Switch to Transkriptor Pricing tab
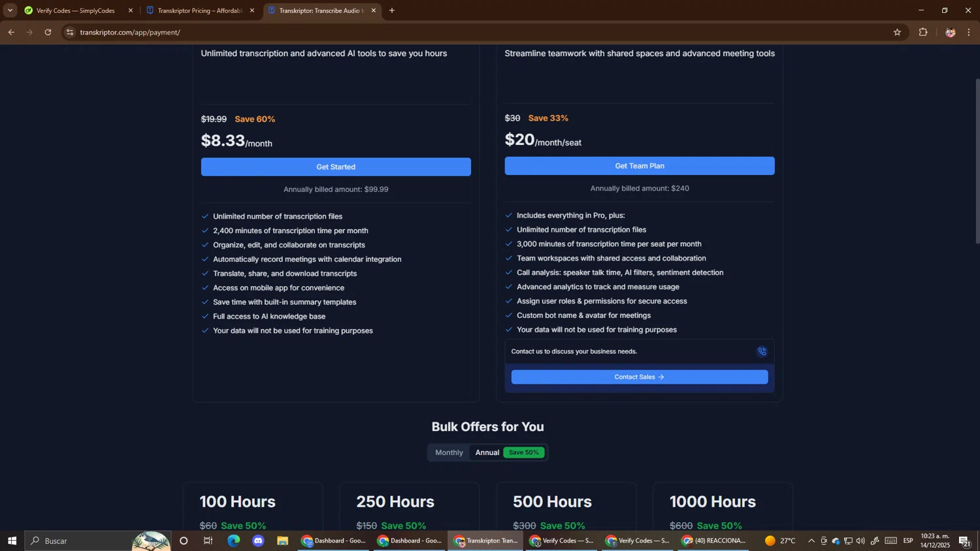980x551 pixels. coord(199,10)
